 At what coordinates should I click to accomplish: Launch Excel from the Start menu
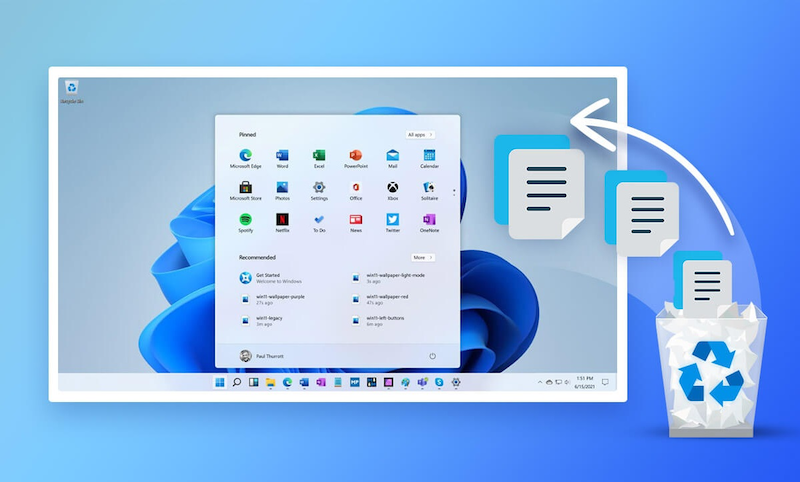click(x=319, y=157)
